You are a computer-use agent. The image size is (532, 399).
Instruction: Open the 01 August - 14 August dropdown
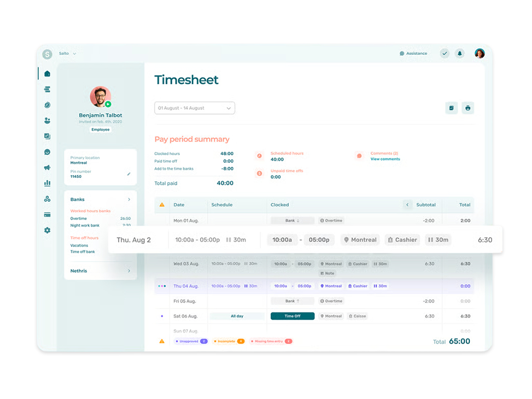(x=195, y=108)
